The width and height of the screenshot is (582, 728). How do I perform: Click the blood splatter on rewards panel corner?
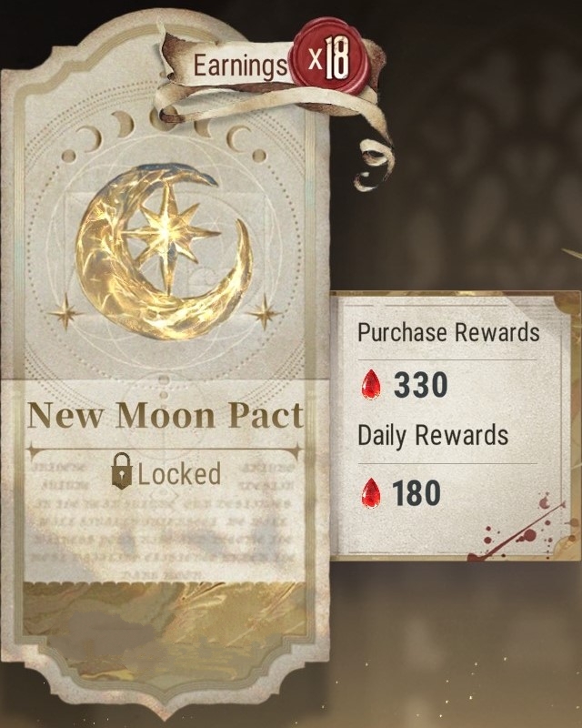[x=520, y=530]
